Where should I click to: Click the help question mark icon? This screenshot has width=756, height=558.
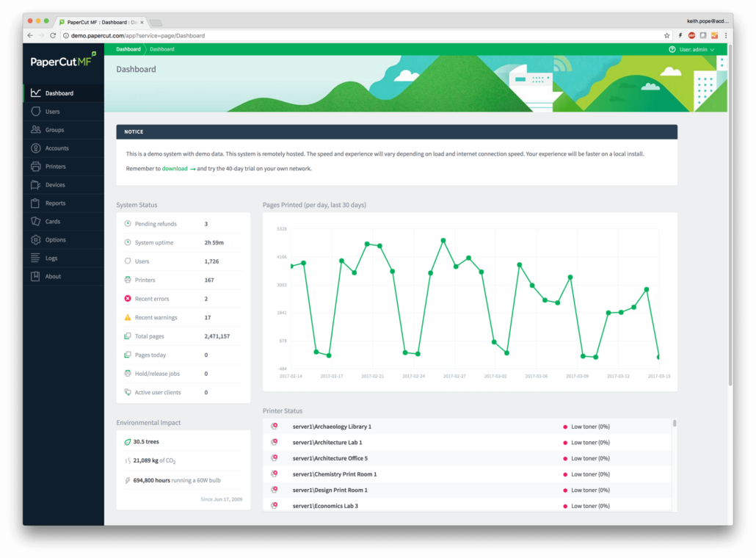click(x=672, y=49)
